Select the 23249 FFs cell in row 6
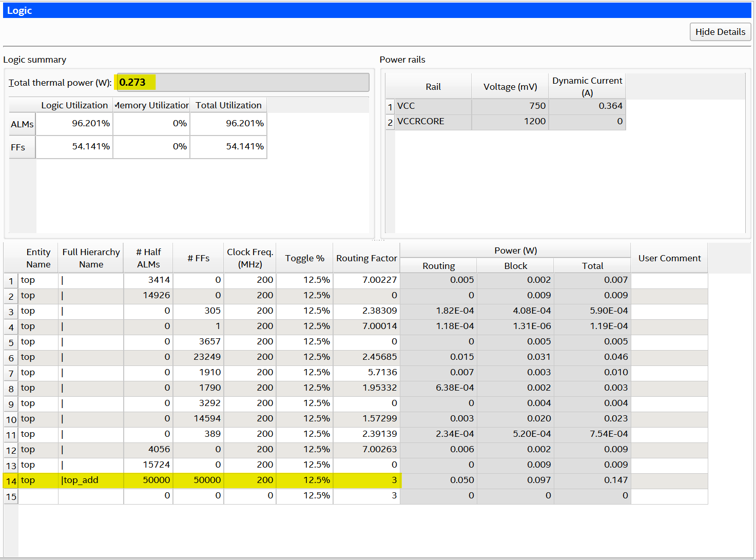The image size is (756, 560). (198, 357)
